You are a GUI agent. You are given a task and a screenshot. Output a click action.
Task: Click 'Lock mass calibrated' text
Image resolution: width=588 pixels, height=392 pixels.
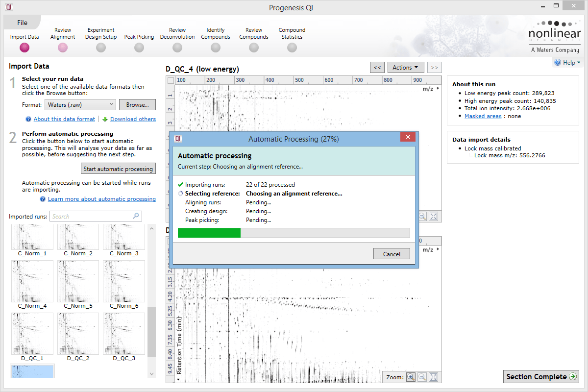pyautogui.click(x=492, y=148)
